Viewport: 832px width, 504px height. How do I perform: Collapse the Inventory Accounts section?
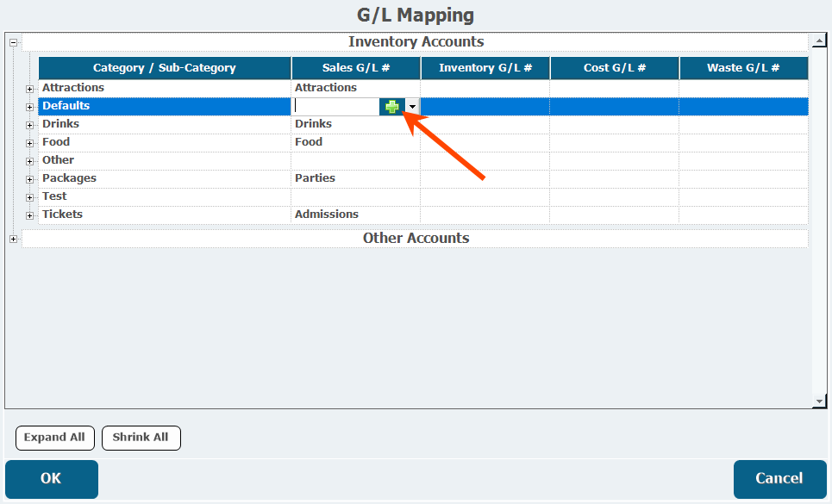(13, 42)
